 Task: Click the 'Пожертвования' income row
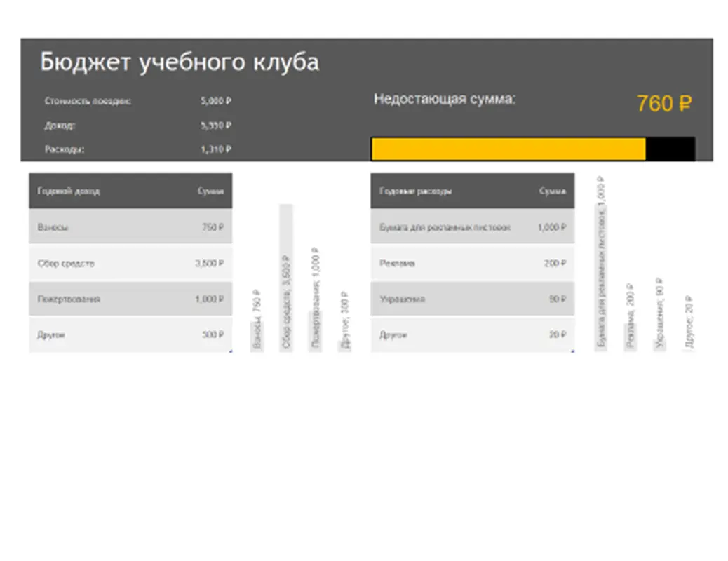click(x=130, y=299)
